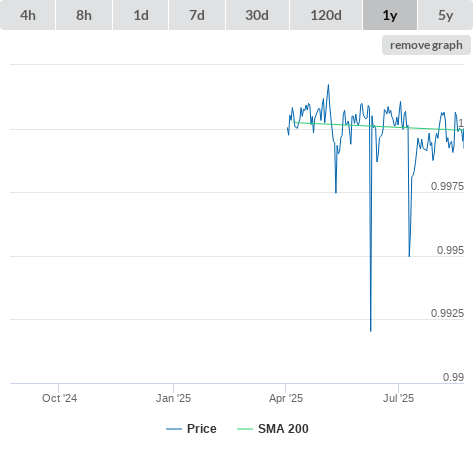Click the green SMA 200 legend line marker

pos(245,429)
